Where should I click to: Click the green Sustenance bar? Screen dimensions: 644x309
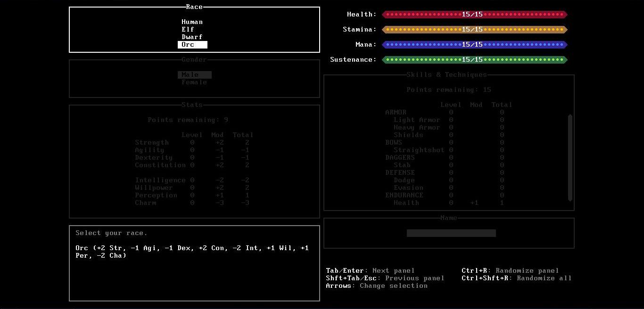474,60
